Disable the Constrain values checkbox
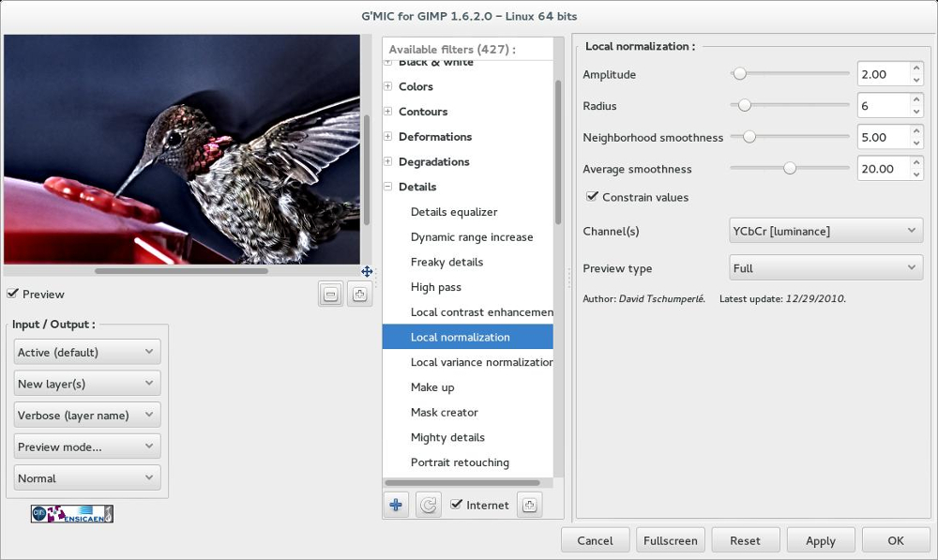 click(592, 197)
